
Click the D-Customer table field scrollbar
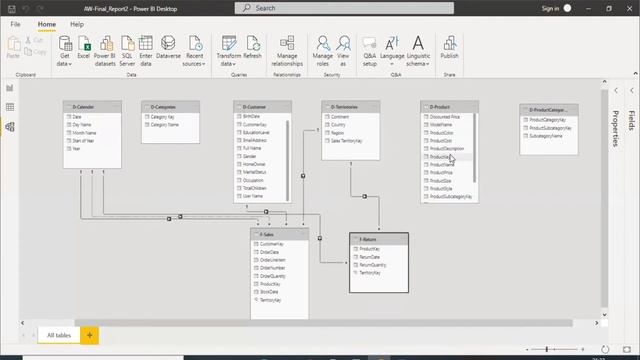pyautogui.click(x=288, y=160)
